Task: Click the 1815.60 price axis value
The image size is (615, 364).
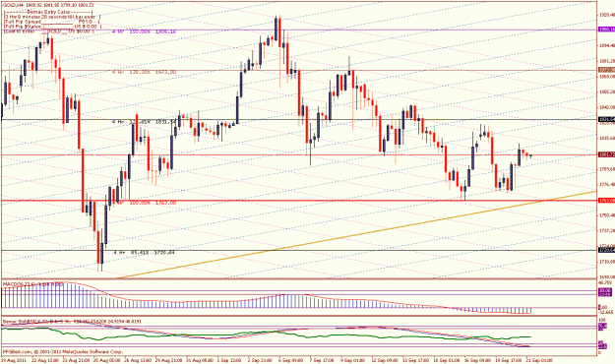Action: point(607,138)
